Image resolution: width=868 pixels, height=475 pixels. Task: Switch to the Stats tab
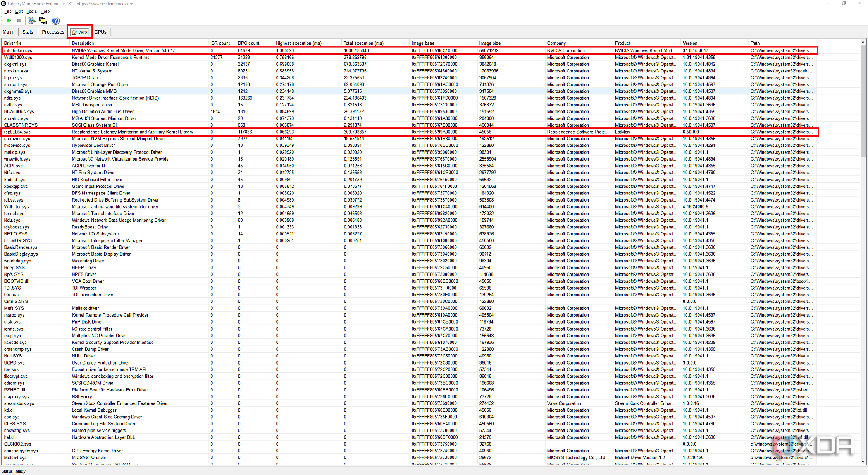point(27,32)
